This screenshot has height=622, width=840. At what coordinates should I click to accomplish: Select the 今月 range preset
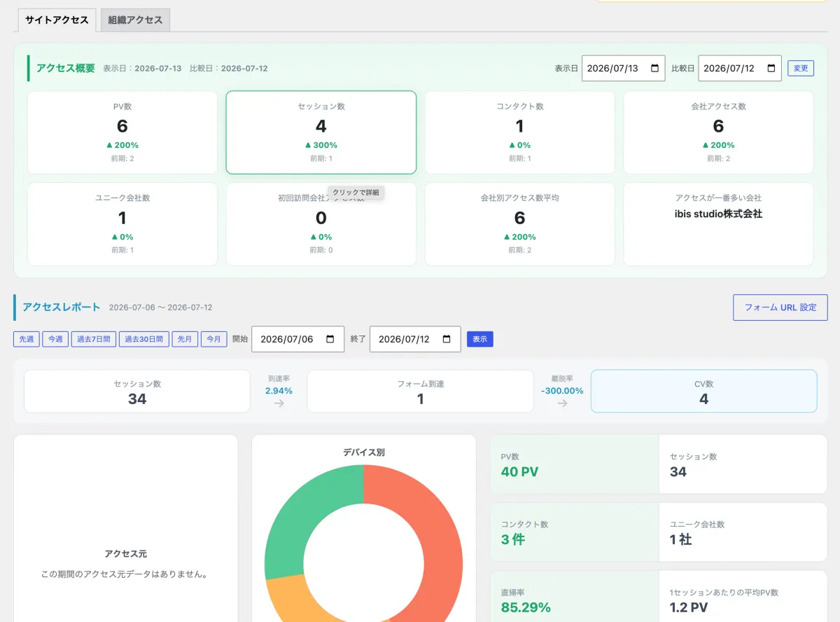point(213,339)
